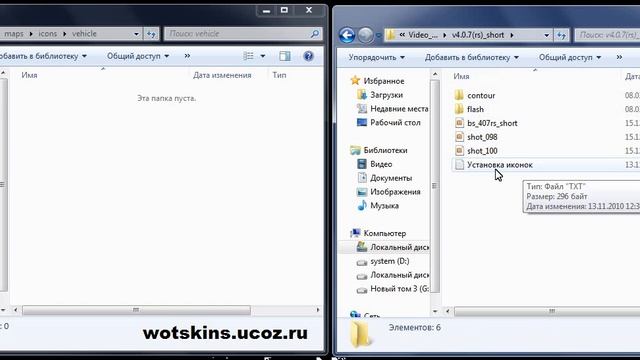
Task: Sort by Имя column in right window
Action: [461, 76]
